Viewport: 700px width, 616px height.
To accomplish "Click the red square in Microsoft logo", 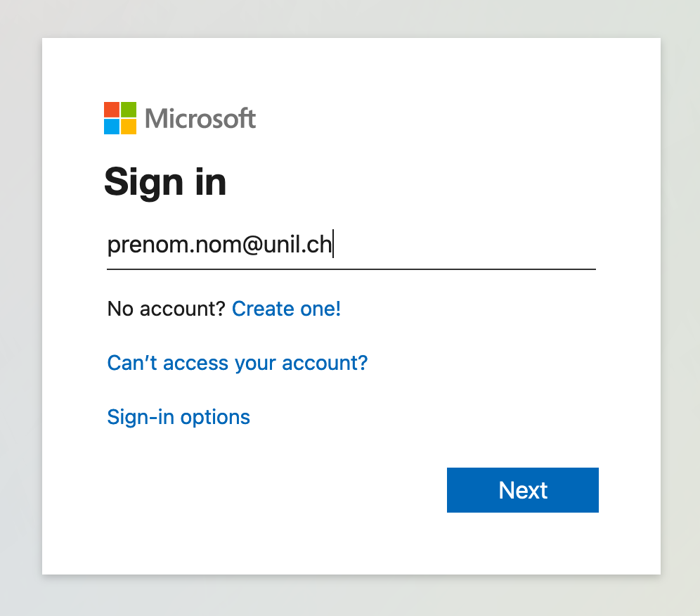I will click(x=112, y=110).
